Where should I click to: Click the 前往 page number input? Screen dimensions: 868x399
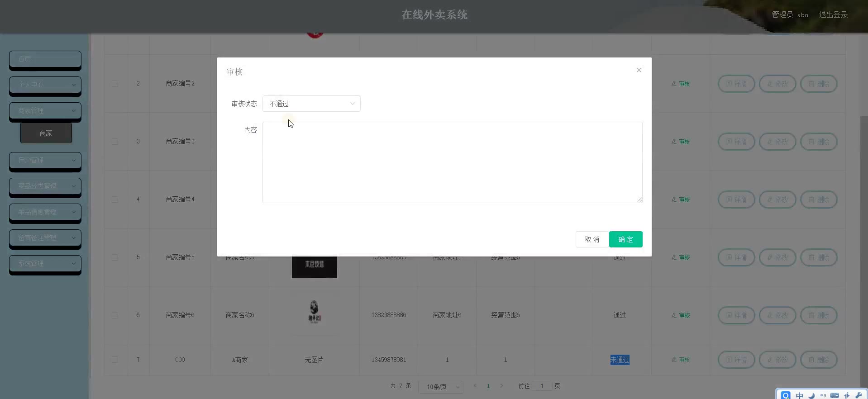542,386
